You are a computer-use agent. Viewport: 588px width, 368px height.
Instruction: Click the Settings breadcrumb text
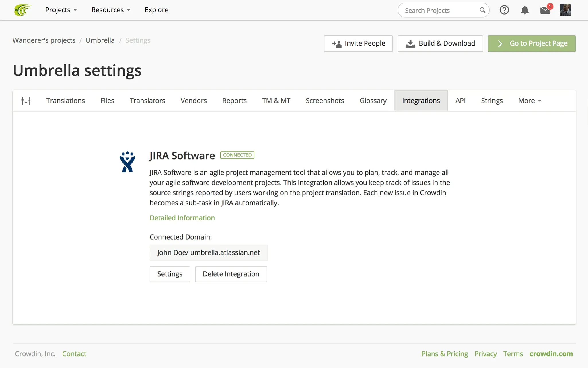138,40
